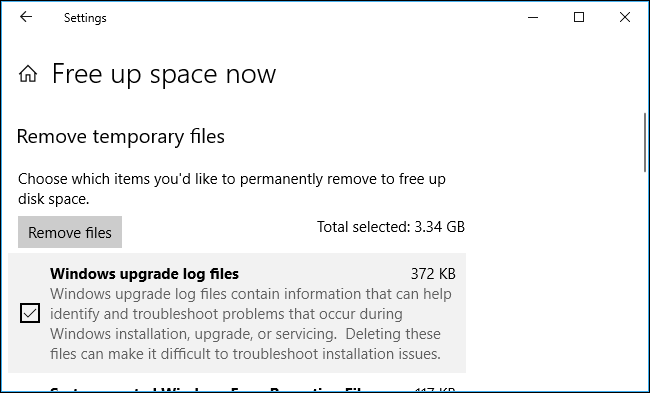Click the partially visible 117 KB size label
The width and height of the screenshot is (650, 393).
pos(435,389)
